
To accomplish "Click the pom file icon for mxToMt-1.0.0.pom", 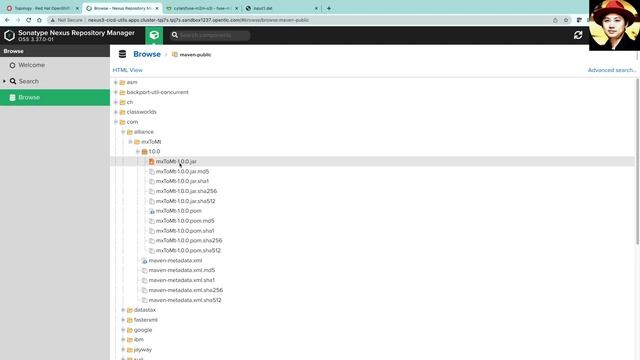I will point(151,211).
